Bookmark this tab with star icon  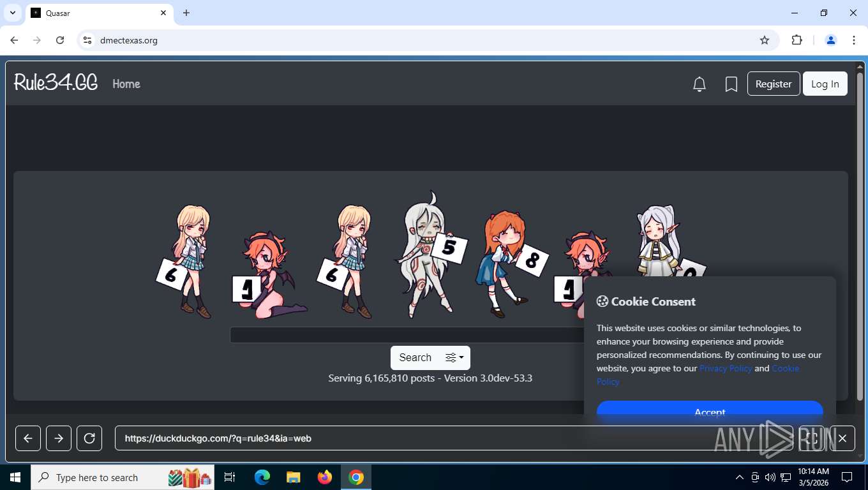765,40
